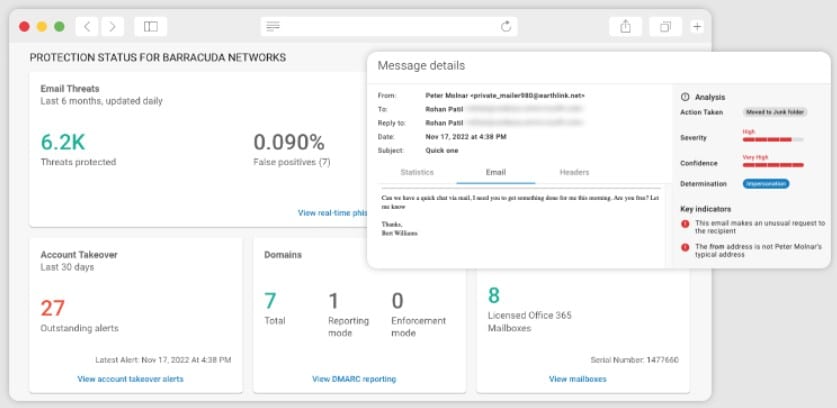Toggle the browser sidebar icon

coord(151,27)
